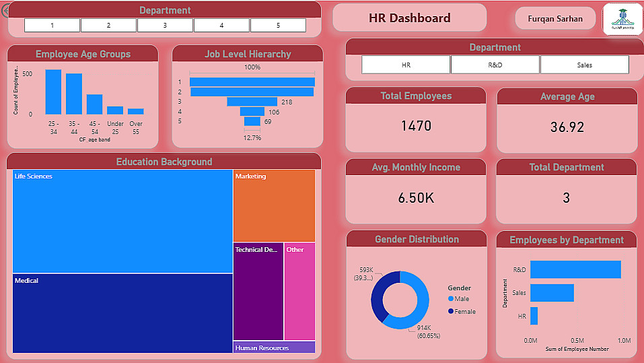Click the Total Employees value 1470
This screenshot has width=644, height=363.
click(x=416, y=126)
